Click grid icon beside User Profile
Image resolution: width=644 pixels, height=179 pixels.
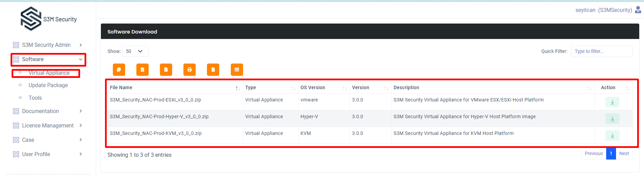click(16, 154)
